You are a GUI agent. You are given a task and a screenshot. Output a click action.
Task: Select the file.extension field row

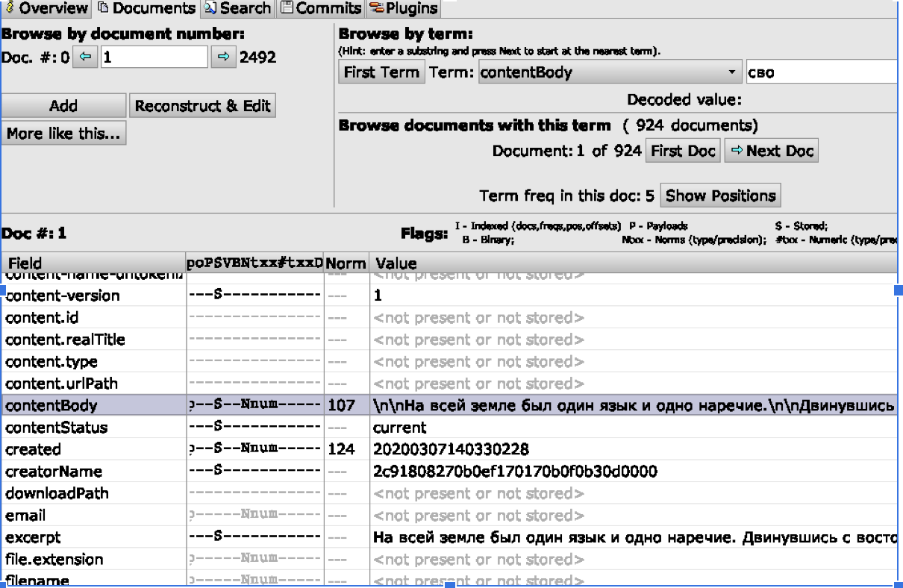coord(451,560)
